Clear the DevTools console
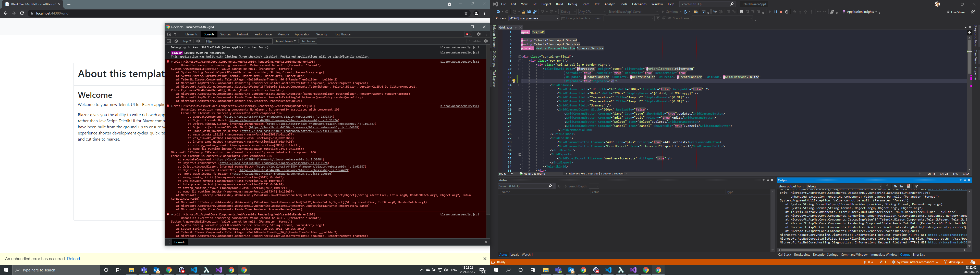980x275 pixels. click(x=176, y=41)
